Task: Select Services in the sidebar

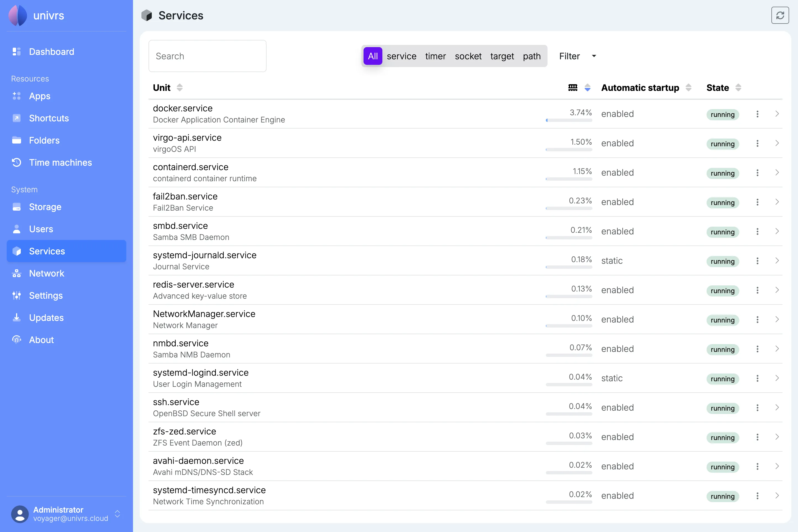Action: coord(66,251)
